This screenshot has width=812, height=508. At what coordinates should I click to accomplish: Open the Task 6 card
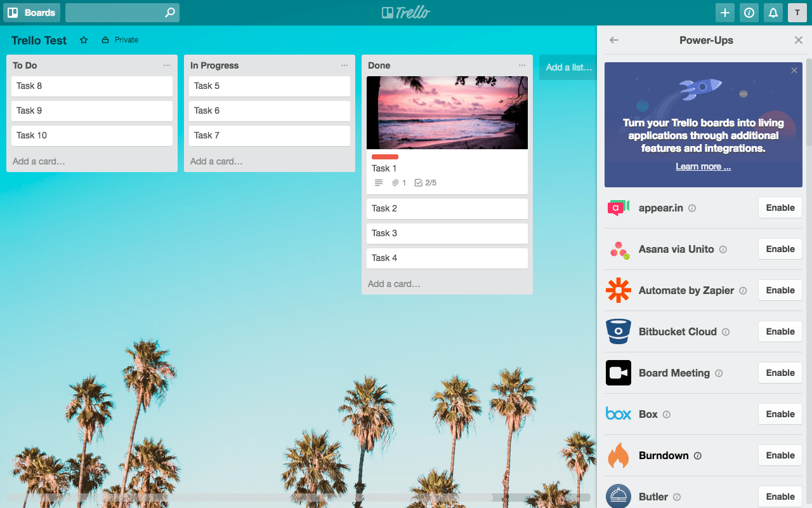click(x=270, y=111)
